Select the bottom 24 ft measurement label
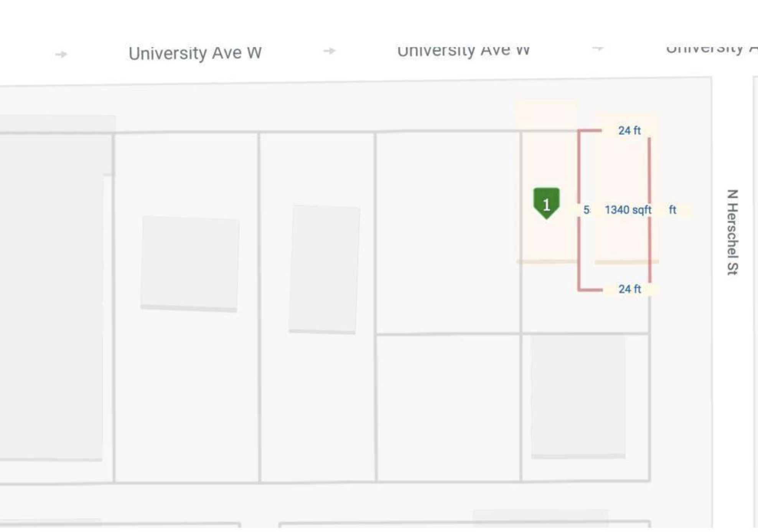The image size is (758, 532). tap(629, 289)
